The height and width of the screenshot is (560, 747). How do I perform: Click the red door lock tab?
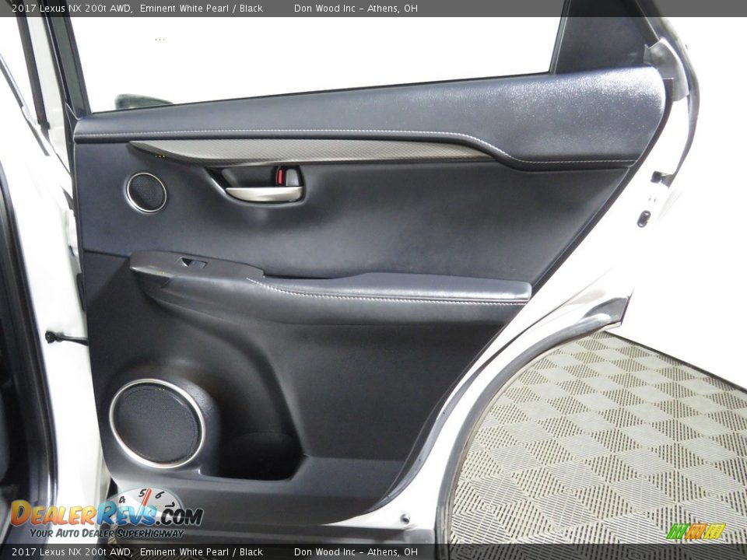click(x=279, y=177)
